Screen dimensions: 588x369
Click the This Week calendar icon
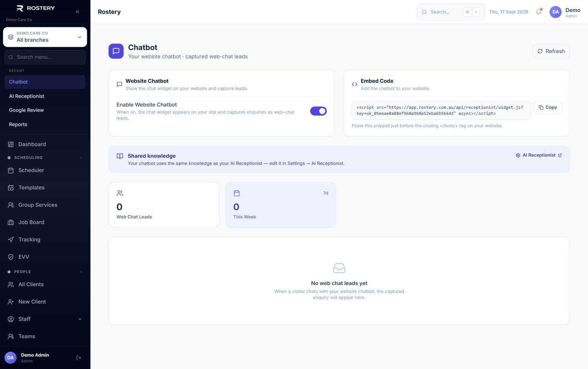(x=237, y=193)
